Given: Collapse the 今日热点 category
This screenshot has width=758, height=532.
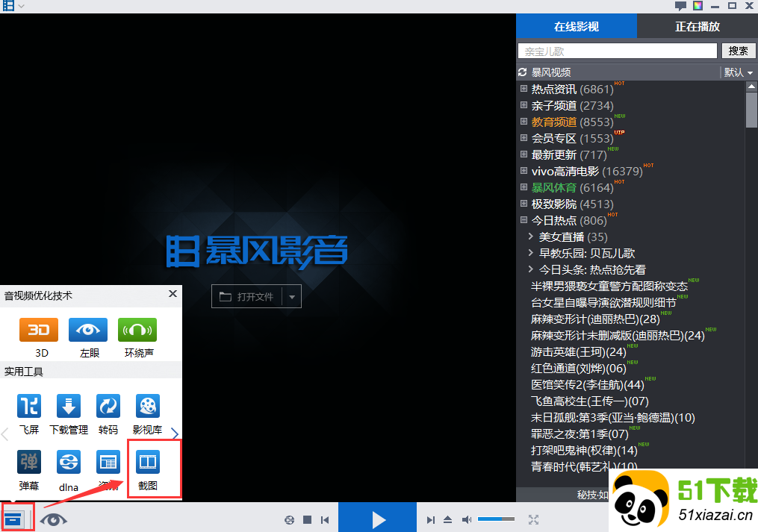Looking at the screenshot, I should (x=523, y=220).
